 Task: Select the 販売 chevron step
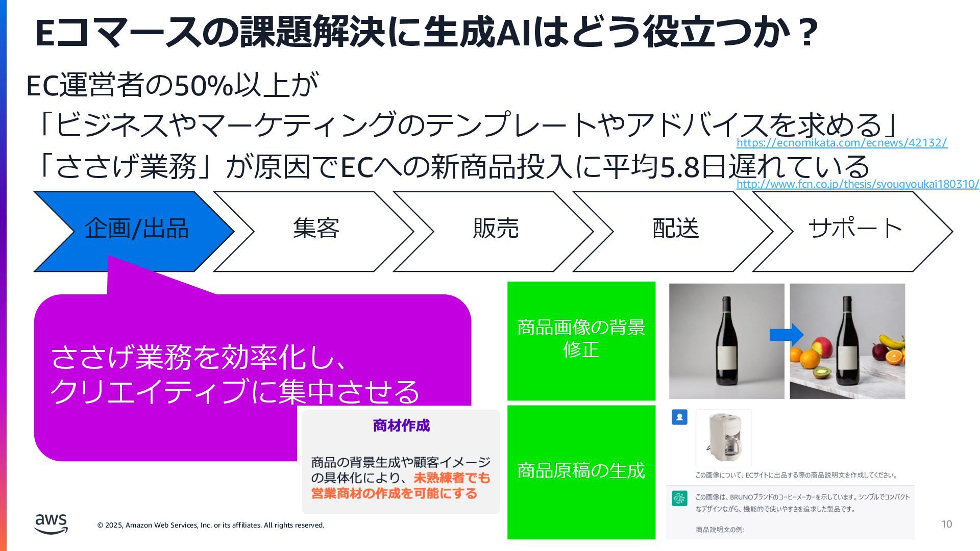coord(494,231)
